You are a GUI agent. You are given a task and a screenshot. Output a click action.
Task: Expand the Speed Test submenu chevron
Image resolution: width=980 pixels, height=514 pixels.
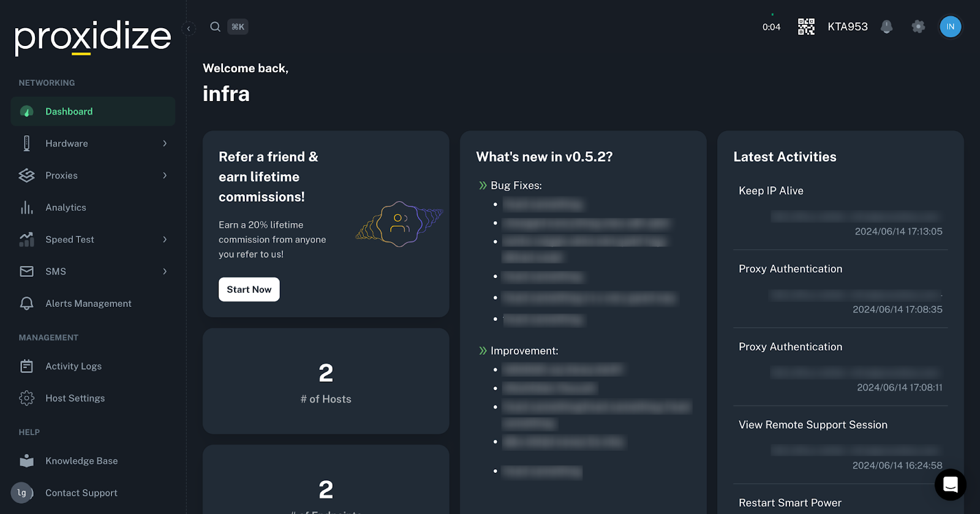pos(165,240)
